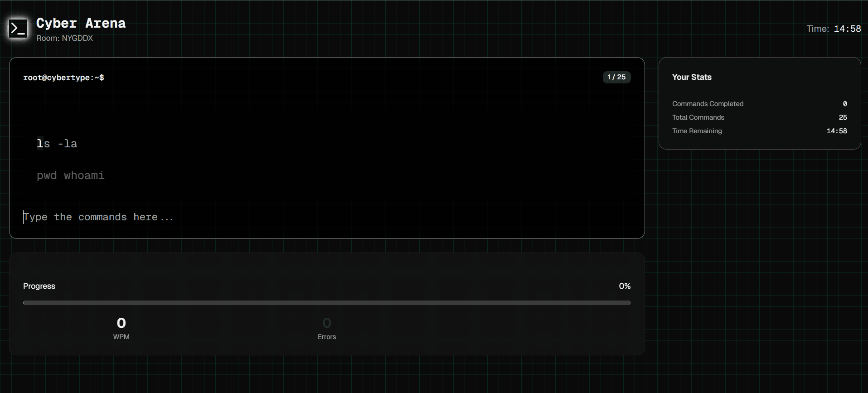
Task: Click Time Remaining value 14:58 in stats
Action: [x=837, y=131]
